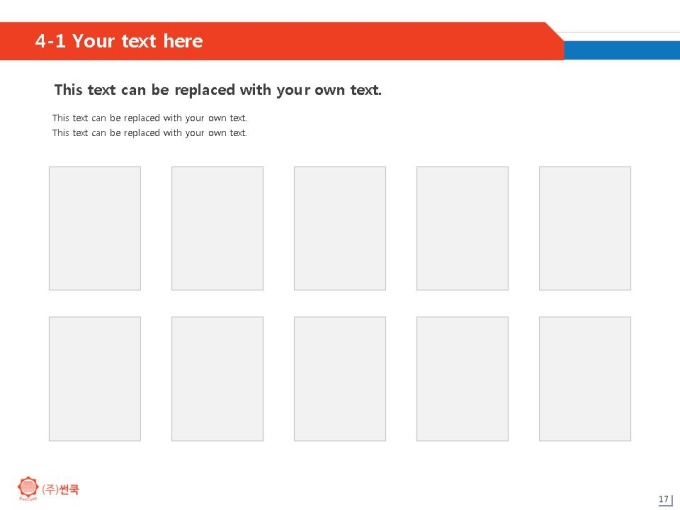680x510 pixels.
Task: Click the bold subtitle about replaced text
Action: click(x=218, y=90)
